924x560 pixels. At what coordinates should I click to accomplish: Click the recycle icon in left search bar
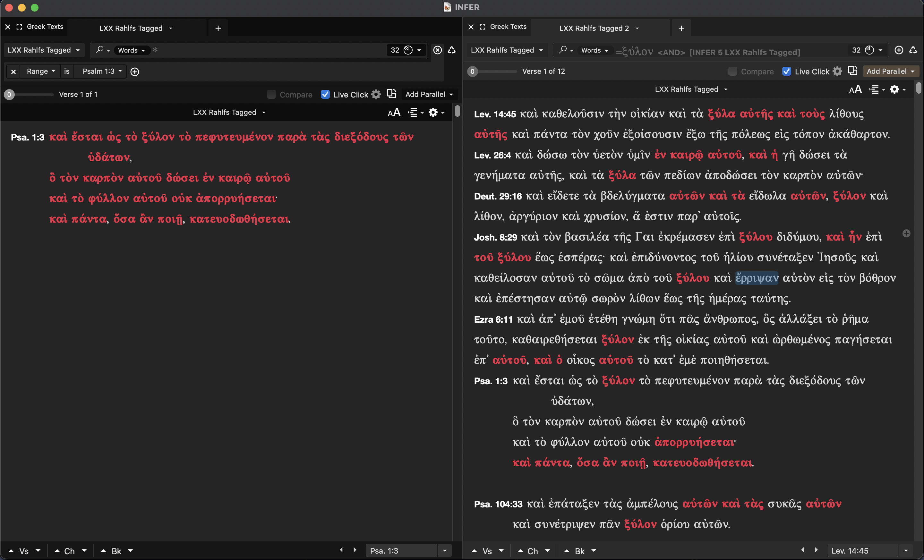[x=452, y=50]
